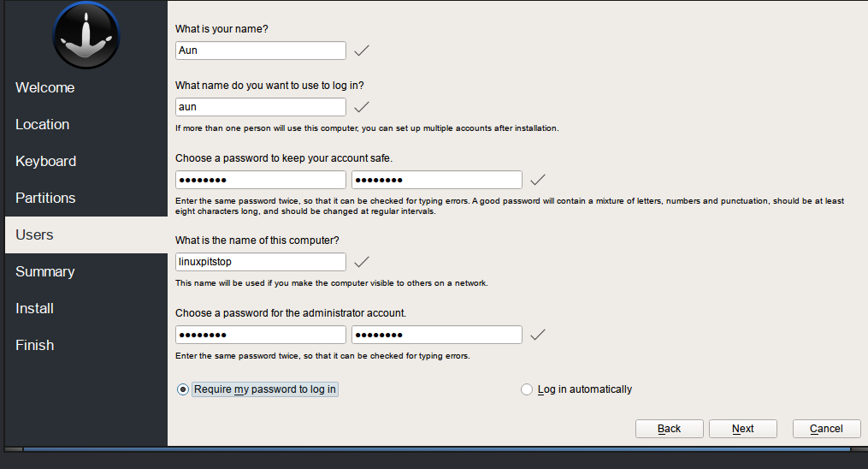
Task: Focus the computer name field linuxpitstop
Action: [x=261, y=262]
